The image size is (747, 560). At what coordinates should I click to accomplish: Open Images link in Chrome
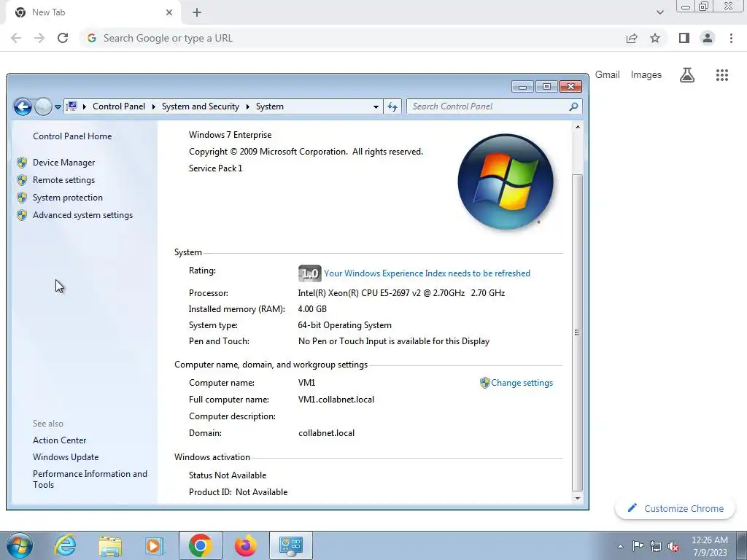(646, 75)
